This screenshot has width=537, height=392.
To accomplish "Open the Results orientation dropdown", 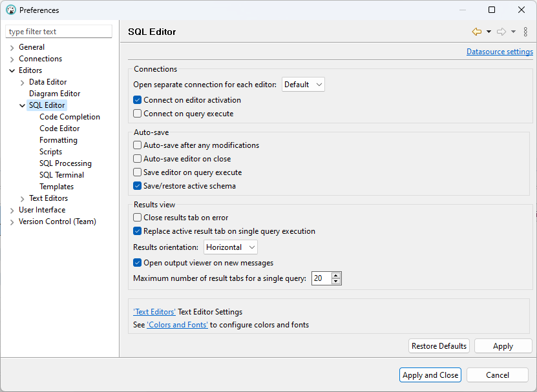I will coord(230,247).
